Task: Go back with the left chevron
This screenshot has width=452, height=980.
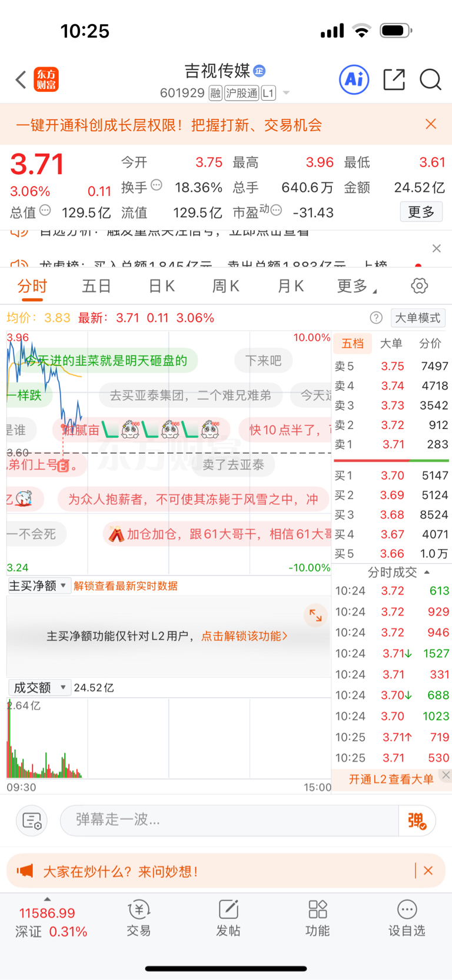Action: pos(21,79)
